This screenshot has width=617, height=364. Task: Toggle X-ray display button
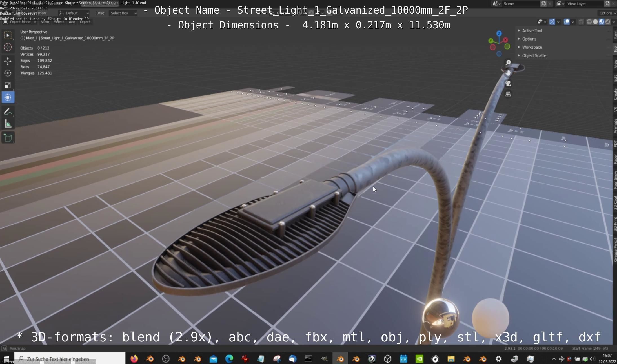click(581, 22)
